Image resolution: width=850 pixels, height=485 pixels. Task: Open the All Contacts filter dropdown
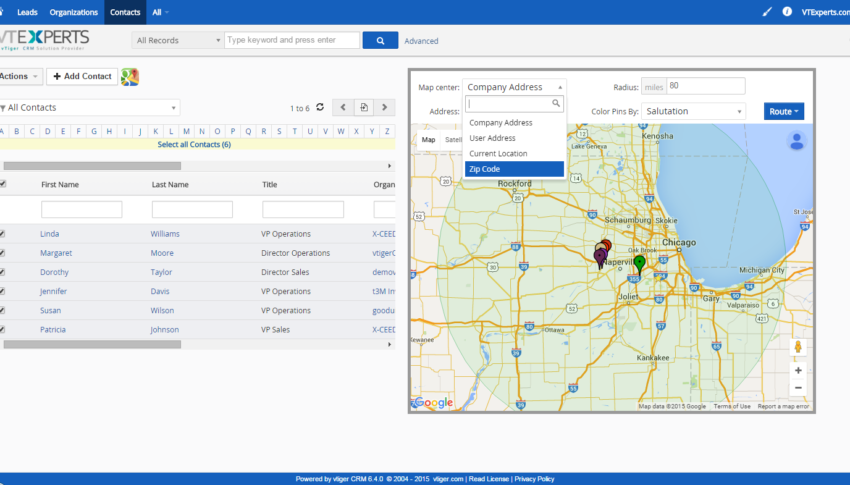89,107
